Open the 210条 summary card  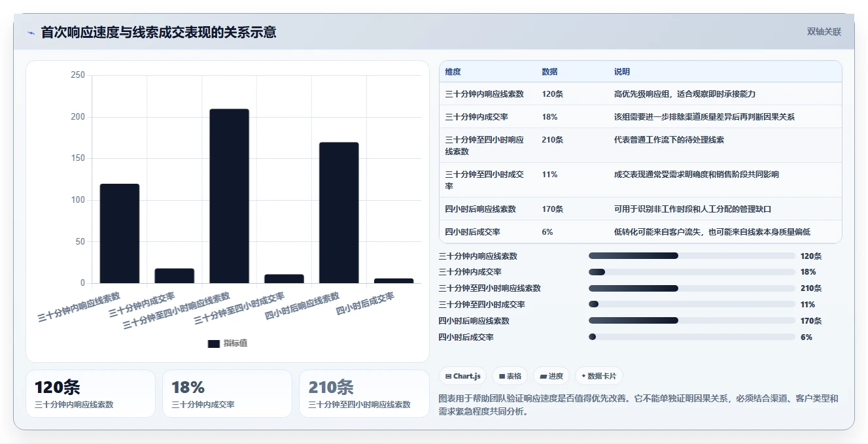[x=364, y=394]
